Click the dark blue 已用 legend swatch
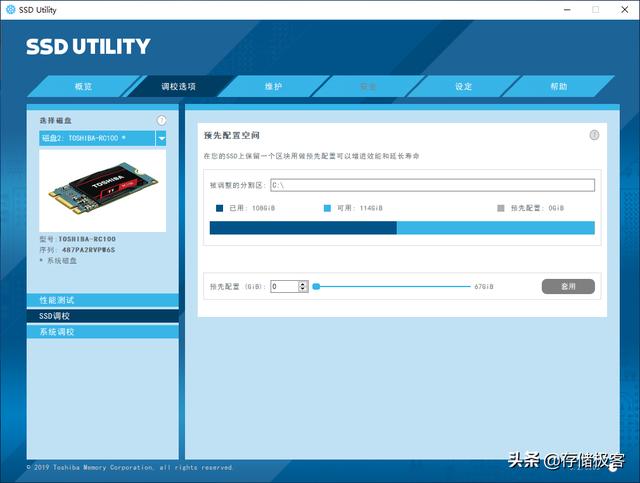 [x=220, y=208]
